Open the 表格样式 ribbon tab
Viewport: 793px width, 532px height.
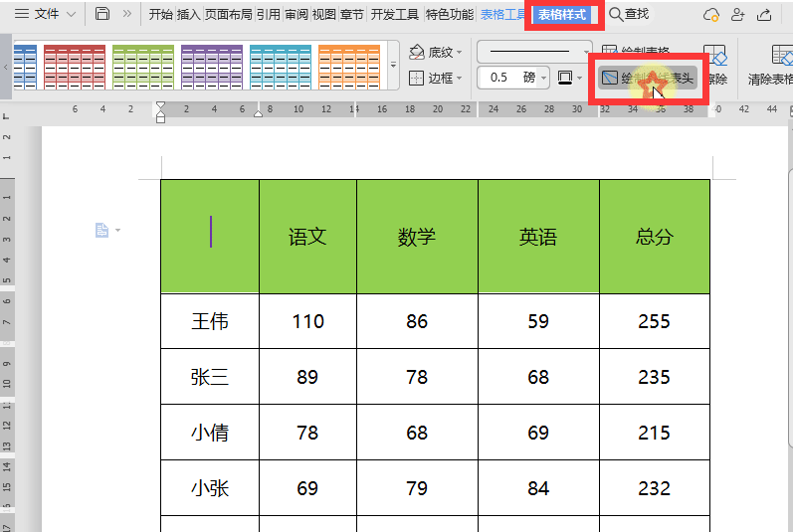[564, 15]
